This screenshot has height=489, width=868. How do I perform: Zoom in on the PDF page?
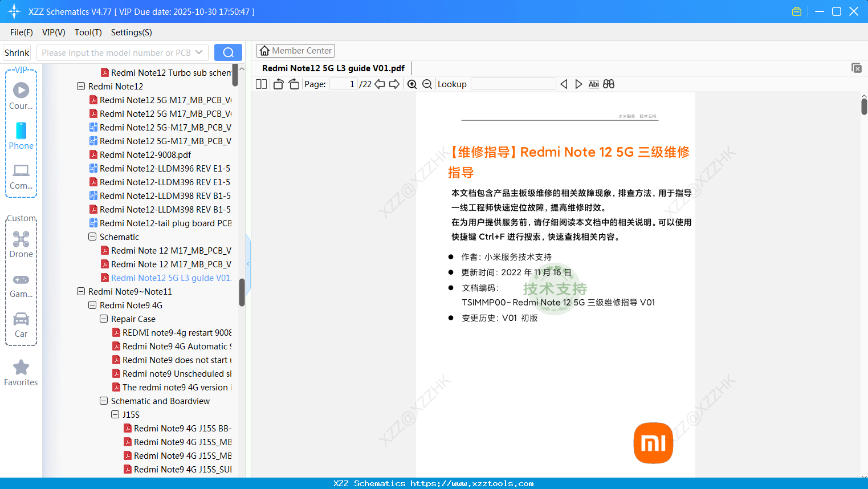(x=411, y=84)
